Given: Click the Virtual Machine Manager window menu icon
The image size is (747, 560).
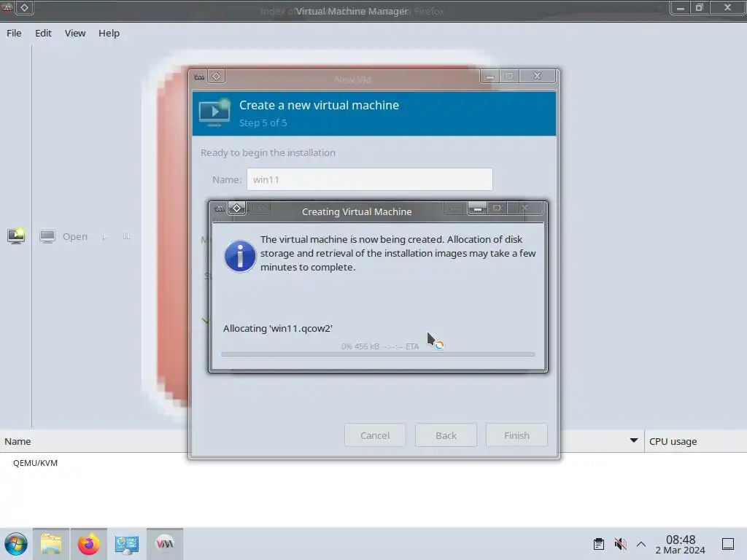Looking at the screenshot, I should 7,7.
